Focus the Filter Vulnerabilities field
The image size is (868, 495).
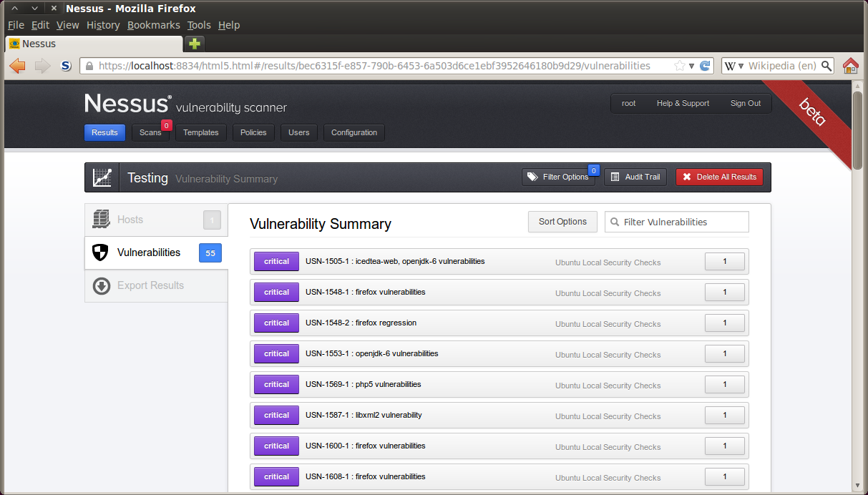point(677,222)
